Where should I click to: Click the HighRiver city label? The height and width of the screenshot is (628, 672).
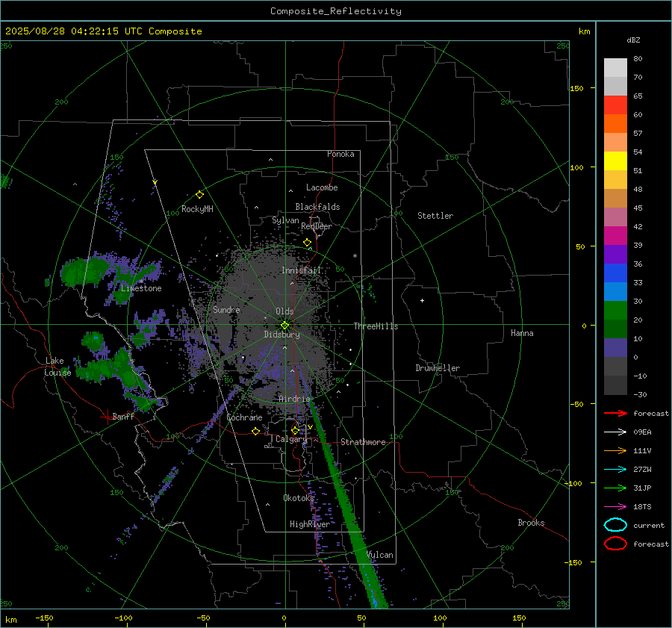309,524
